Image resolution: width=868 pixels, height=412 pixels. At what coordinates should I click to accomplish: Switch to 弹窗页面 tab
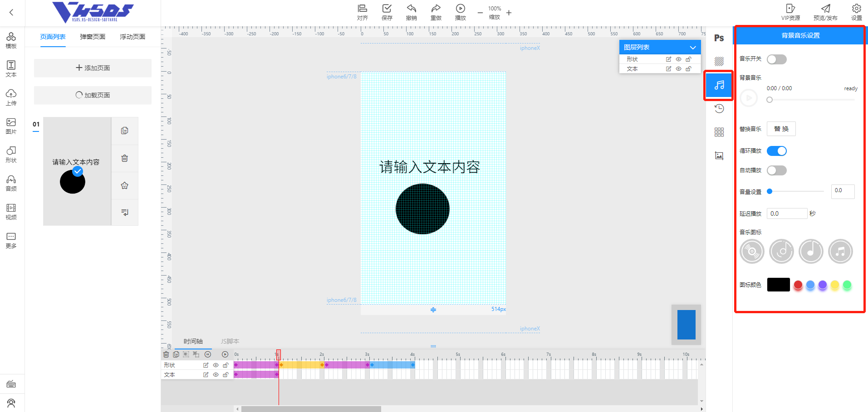coord(93,37)
